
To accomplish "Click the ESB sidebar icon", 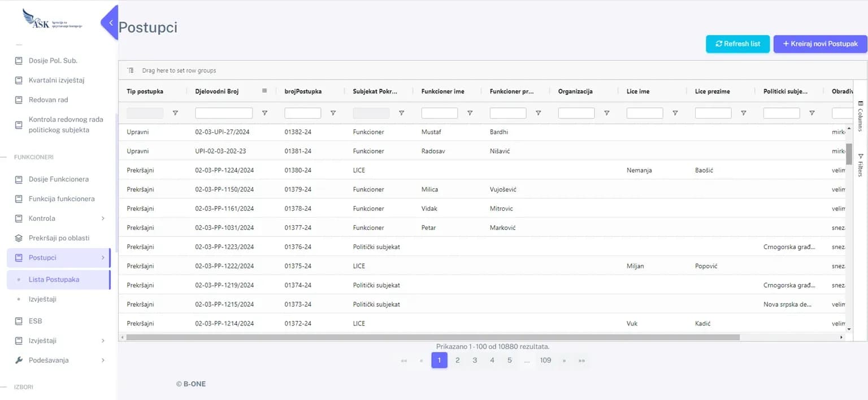I will click(x=19, y=321).
